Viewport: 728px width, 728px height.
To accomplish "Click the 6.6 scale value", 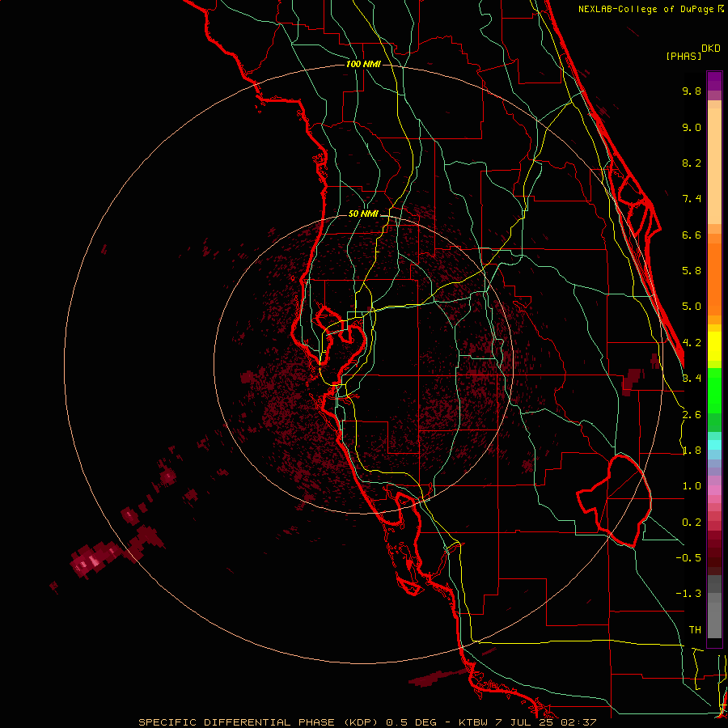I will [x=692, y=235].
